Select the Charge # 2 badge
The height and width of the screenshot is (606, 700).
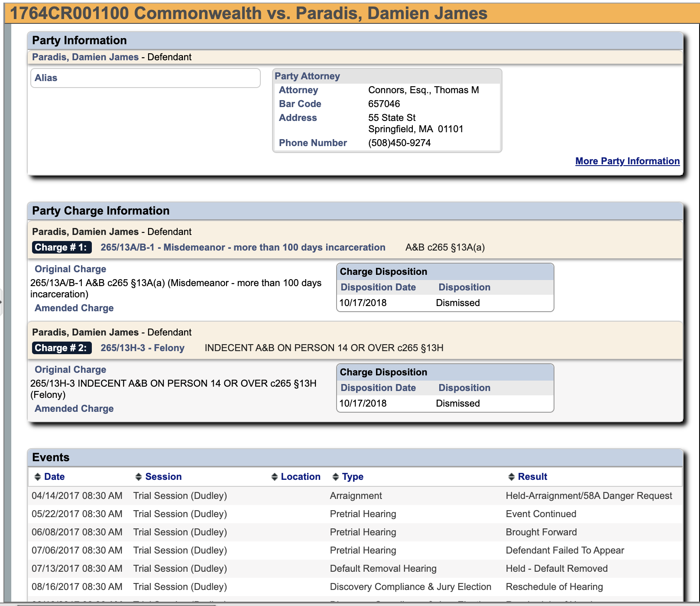pyautogui.click(x=61, y=348)
